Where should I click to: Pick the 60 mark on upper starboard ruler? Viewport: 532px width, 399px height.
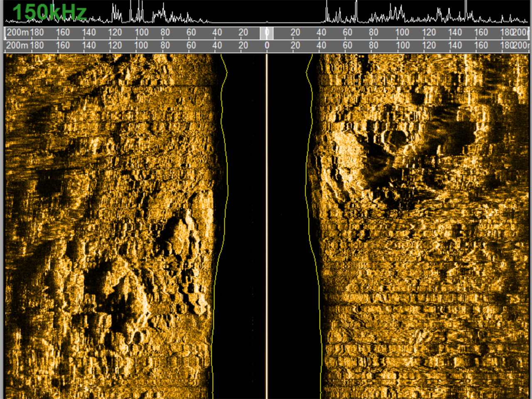[347, 32]
